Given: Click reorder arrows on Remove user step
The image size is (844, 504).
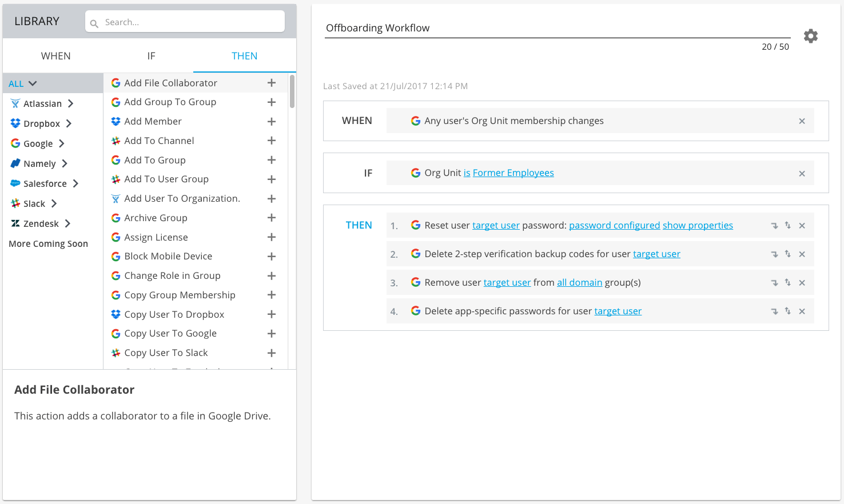Looking at the screenshot, I should pos(787,282).
